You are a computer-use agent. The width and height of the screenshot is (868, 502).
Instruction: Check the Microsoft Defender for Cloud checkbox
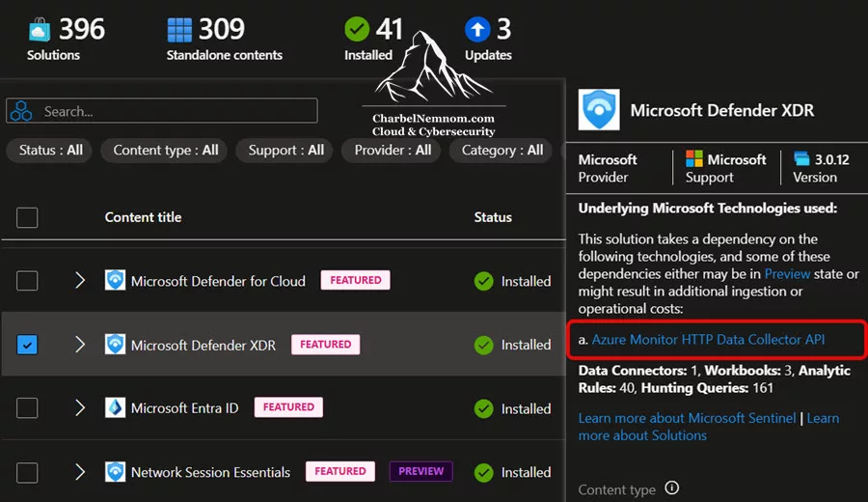pyautogui.click(x=27, y=281)
